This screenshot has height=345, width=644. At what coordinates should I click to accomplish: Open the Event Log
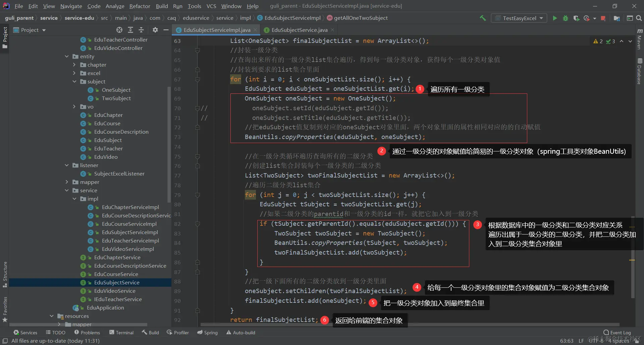pyautogui.click(x=617, y=333)
